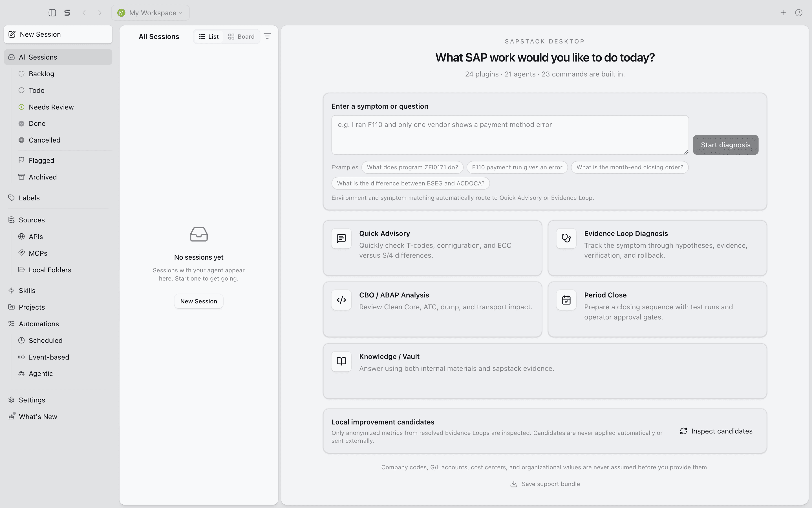Open the Quick Advisory card
This screenshot has width=812, height=508.
click(432, 248)
